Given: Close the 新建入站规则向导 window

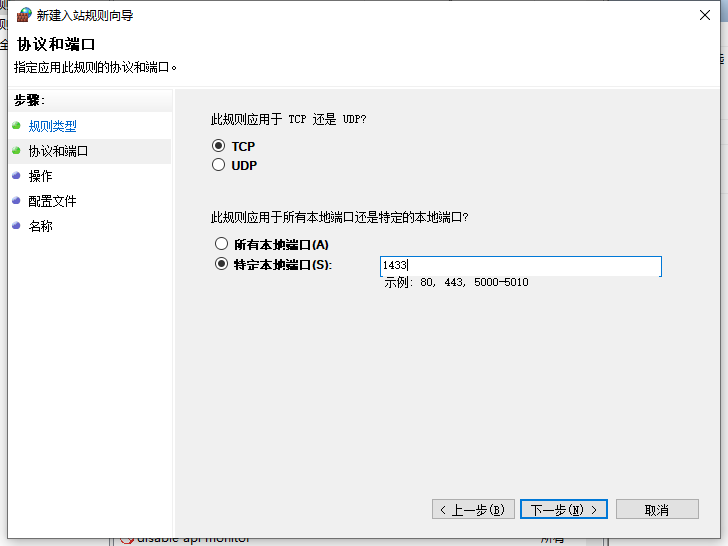Looking at the screenshot, I should (x=704, y=15).
